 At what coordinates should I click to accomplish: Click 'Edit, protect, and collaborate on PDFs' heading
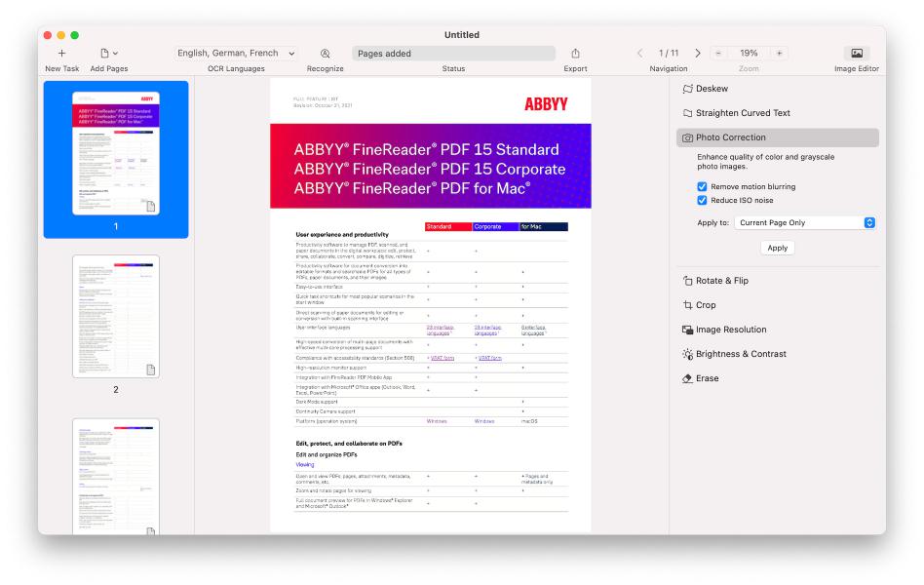pos(349,444)
